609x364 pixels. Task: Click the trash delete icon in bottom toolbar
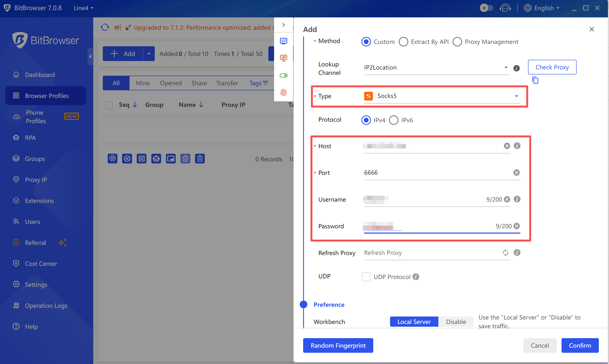[200, 159]
